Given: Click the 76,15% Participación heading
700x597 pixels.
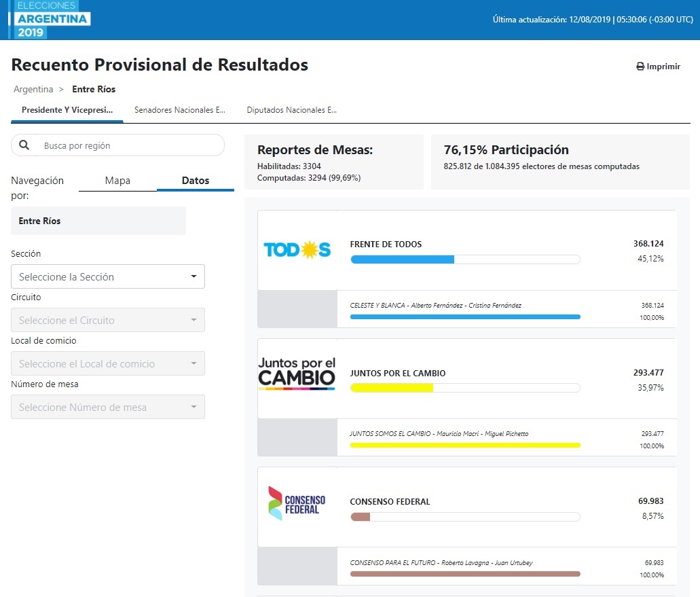Looking at the screenshot, I should [506, 149].
